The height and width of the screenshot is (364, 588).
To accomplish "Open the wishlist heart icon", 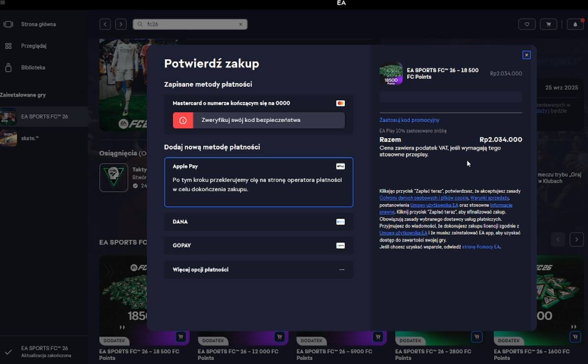I will (x=527, y=24).
